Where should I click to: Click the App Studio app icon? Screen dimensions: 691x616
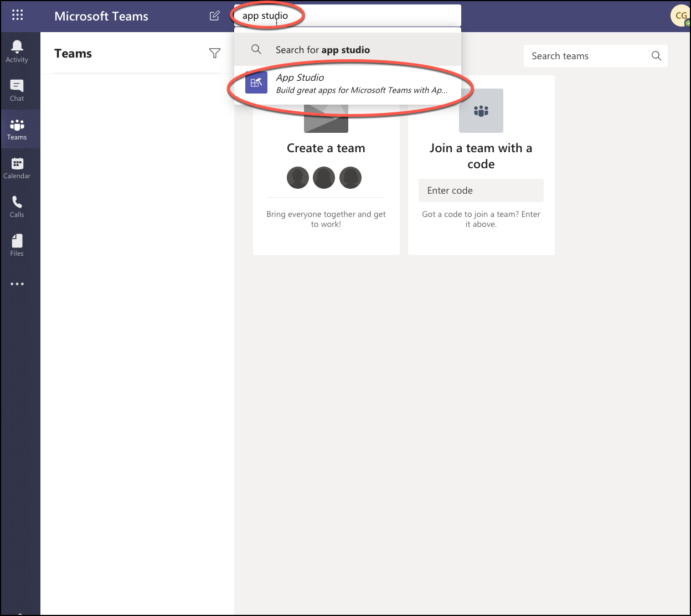click(256, 82)
